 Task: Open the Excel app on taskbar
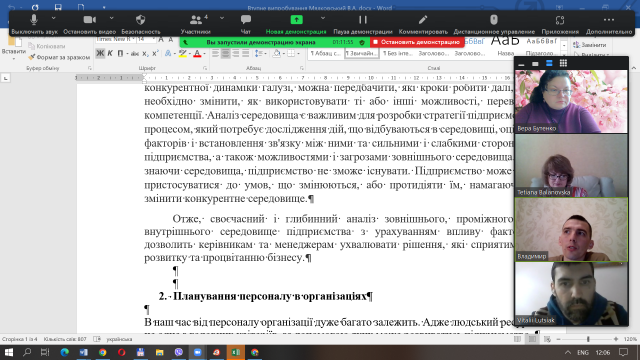(x=236, y=352)
